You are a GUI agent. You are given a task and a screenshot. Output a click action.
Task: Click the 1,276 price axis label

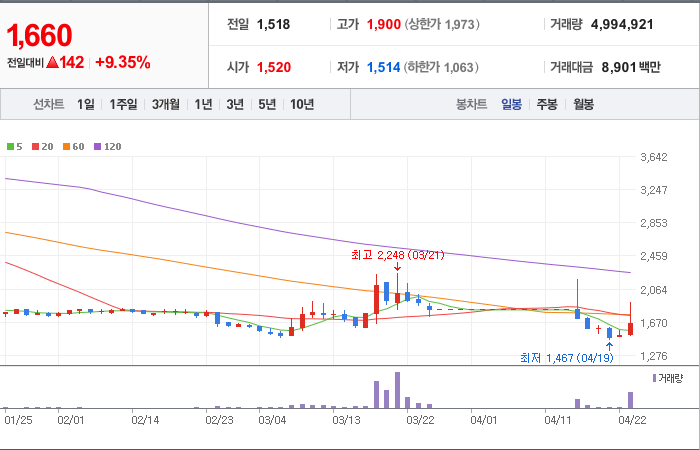click(654, 356)
